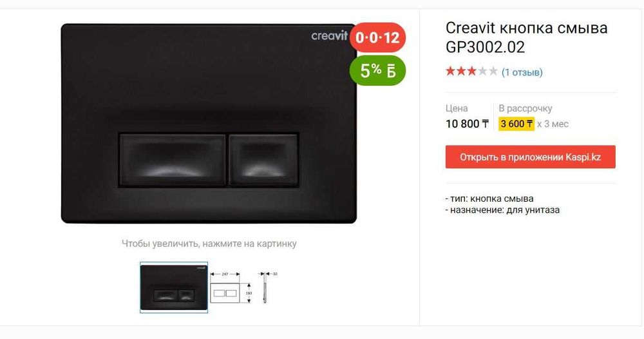Click the назначение: для унитаза specification
The height and width of the screenshot is (339, 644).
pyautogui.click(x=502, y=210)
